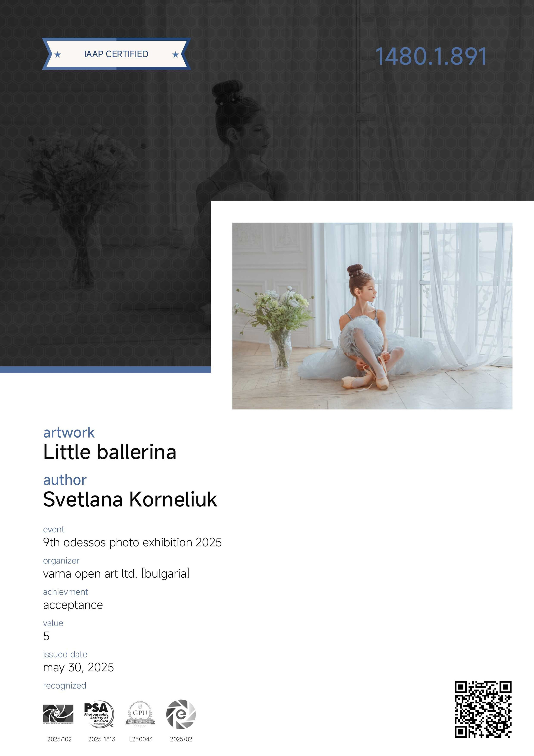Click the author name Svetlana Korneliuk
The image size is (534, 756).
point(130,499)
